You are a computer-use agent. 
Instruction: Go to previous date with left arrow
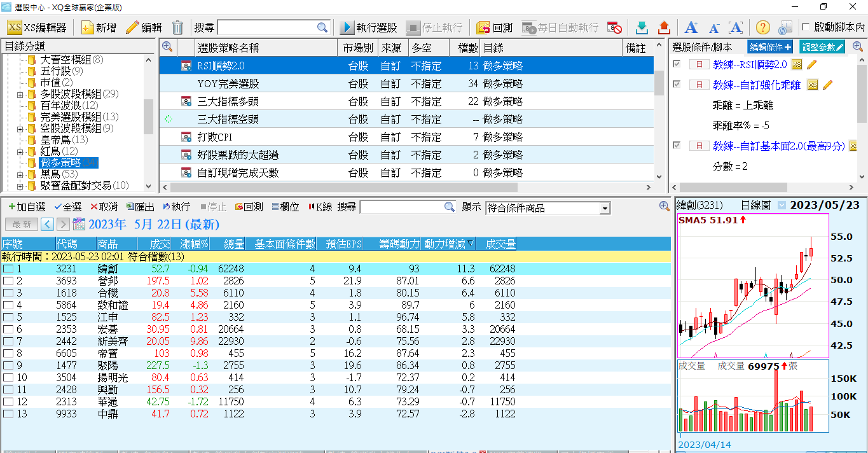tap(47, 224)
